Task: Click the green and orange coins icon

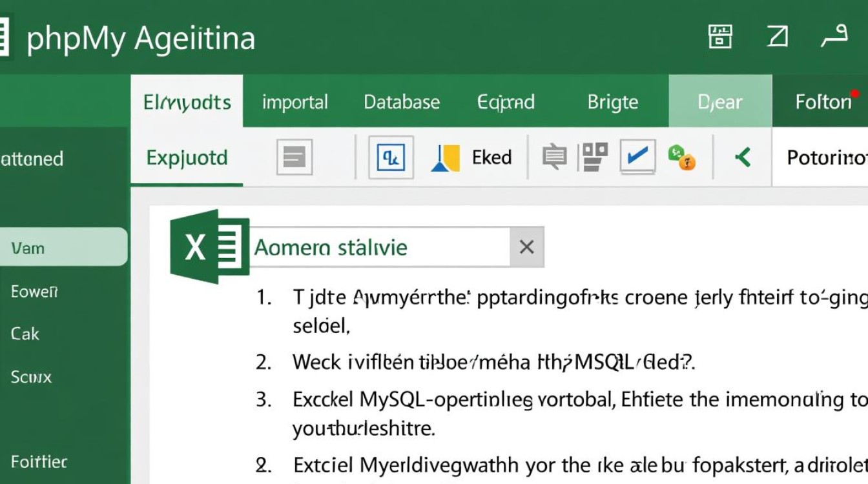Action: (681, 157)
